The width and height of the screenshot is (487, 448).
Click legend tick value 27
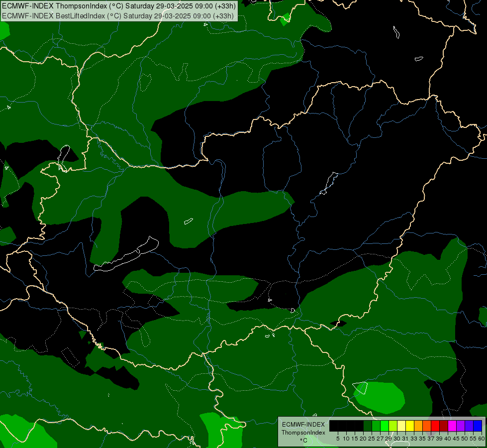tap(380, 439)
